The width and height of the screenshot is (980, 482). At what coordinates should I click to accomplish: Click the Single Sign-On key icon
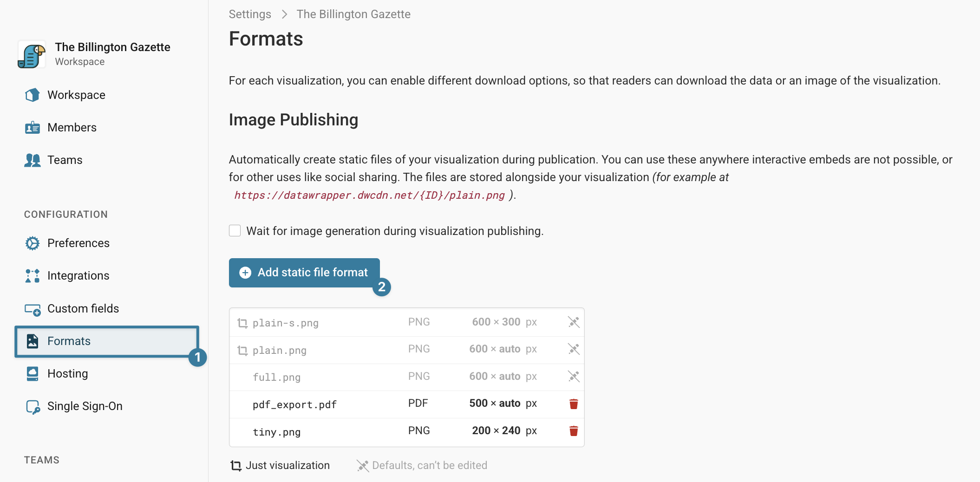[33, 407]
